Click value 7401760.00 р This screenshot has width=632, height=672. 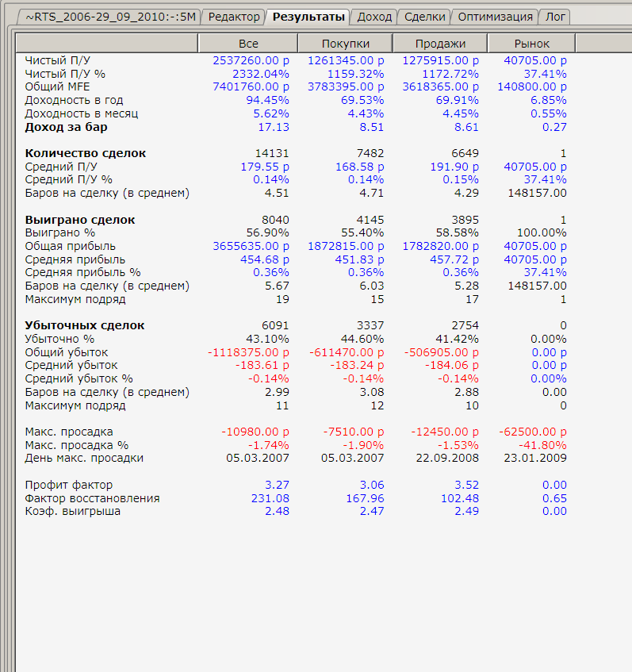tap(251, 87)
